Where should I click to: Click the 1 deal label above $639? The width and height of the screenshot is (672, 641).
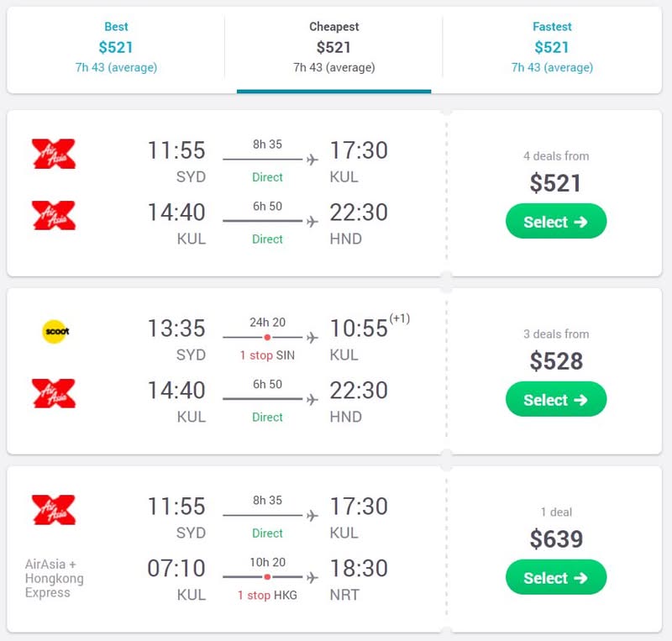[556, 512]
